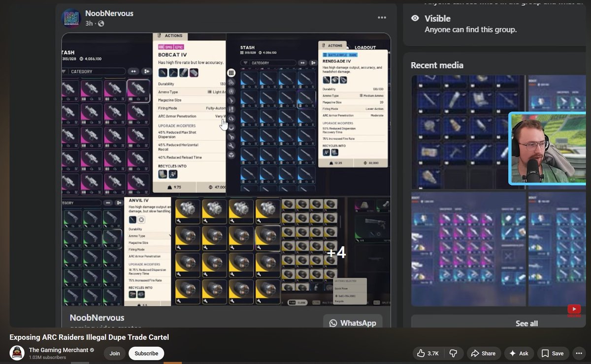The width and height of the screenshot is (591, 364).
Task: Click first attachment icon under Bobcat IV description
Action: pos(163,72)
